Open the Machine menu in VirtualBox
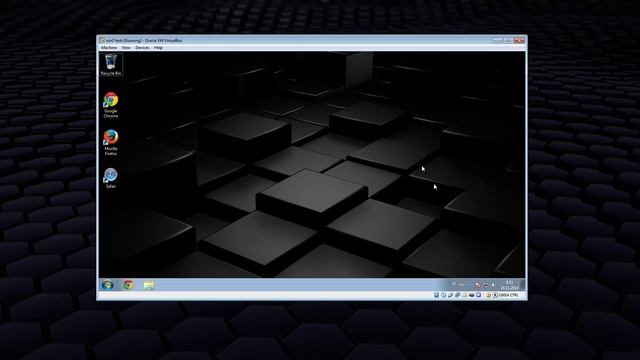Screen dimensions: 640x360 (109, 48)
